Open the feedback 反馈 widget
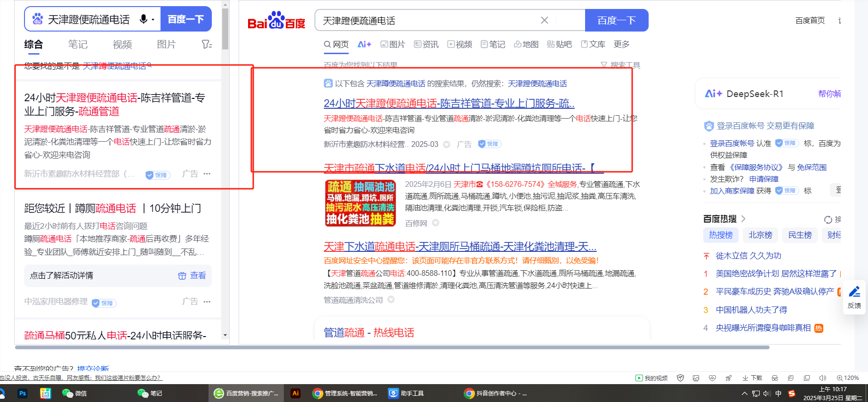The width and height of the screenshot is (868, 402). (x=854, y=297)
